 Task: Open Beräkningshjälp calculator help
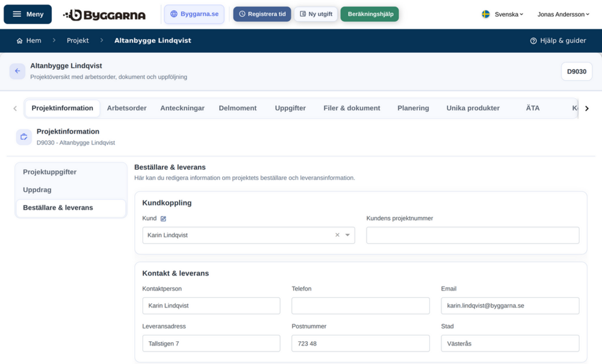pyautogui.click(x=370, y=14)
